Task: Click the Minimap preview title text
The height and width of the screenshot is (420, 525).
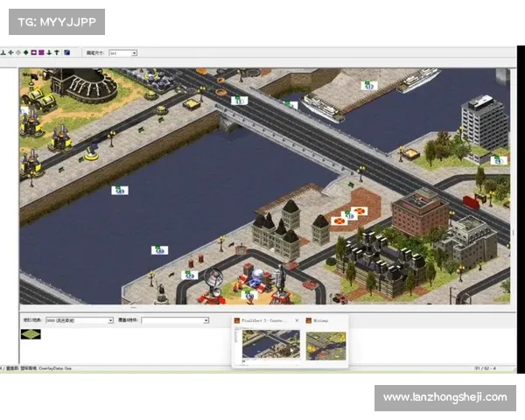Action: 321,320
